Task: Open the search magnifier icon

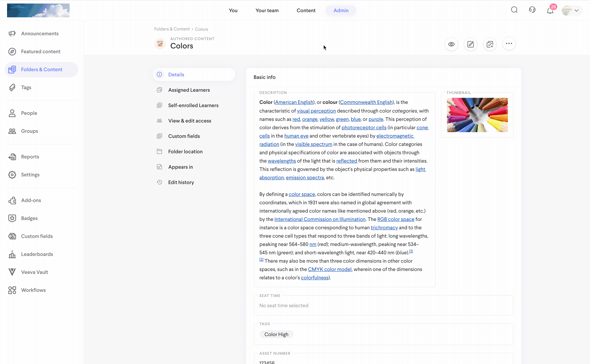Action: 514,10
